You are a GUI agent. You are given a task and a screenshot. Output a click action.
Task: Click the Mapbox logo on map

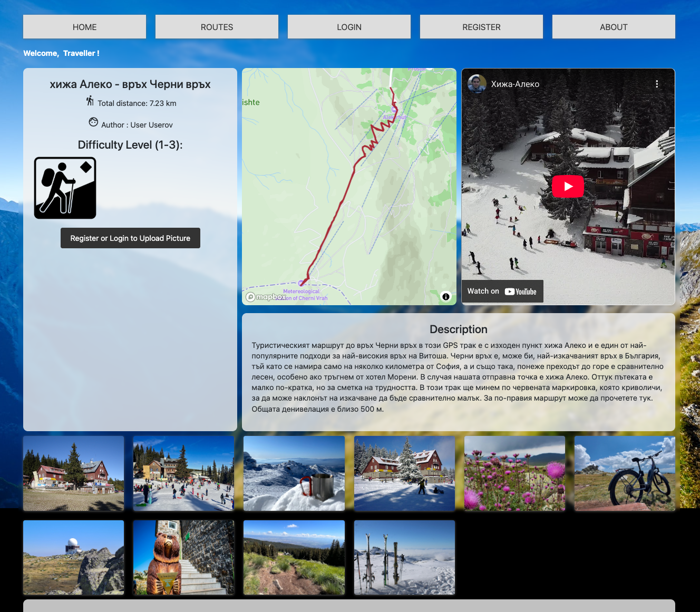(266, 297)
